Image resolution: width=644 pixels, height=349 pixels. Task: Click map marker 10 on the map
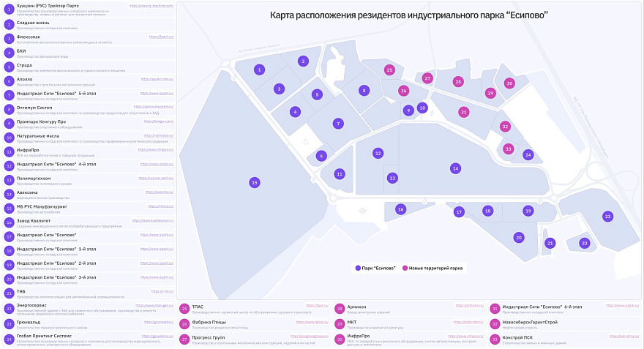422,108
